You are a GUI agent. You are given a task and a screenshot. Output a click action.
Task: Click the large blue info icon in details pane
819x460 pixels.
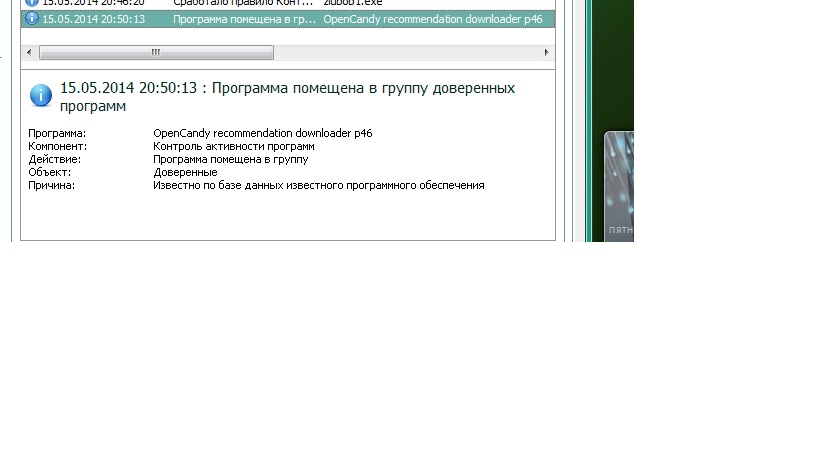(41, 96)
